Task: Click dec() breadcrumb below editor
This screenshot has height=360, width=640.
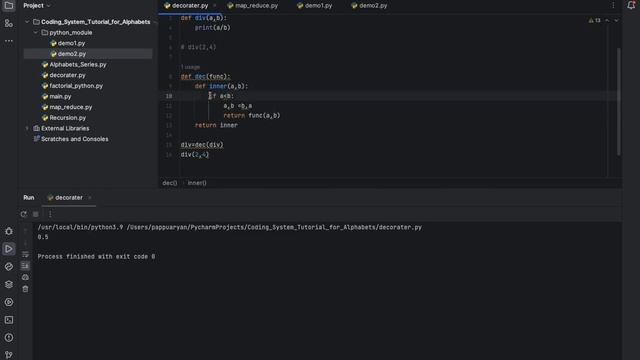Action: pyautogui.click(x=170, y=183)
